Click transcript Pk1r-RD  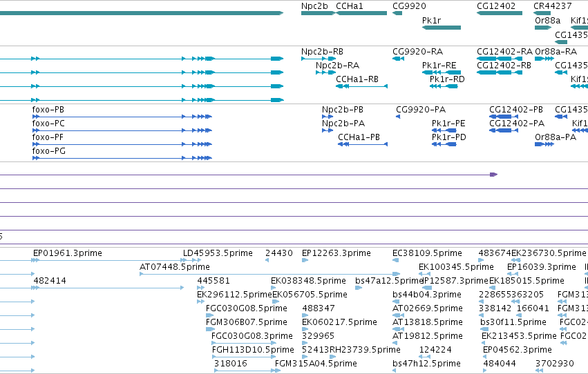447,79
